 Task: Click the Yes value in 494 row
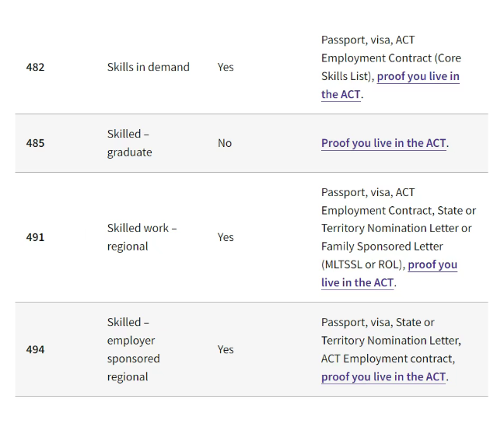[226, 349]
